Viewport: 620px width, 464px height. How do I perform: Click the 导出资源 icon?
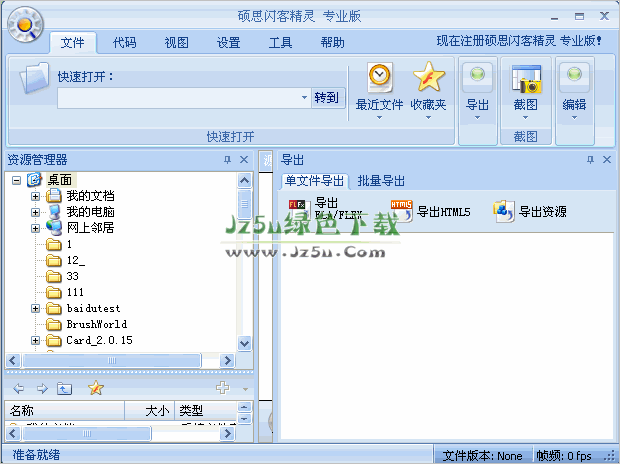click(x=503, y=211)
